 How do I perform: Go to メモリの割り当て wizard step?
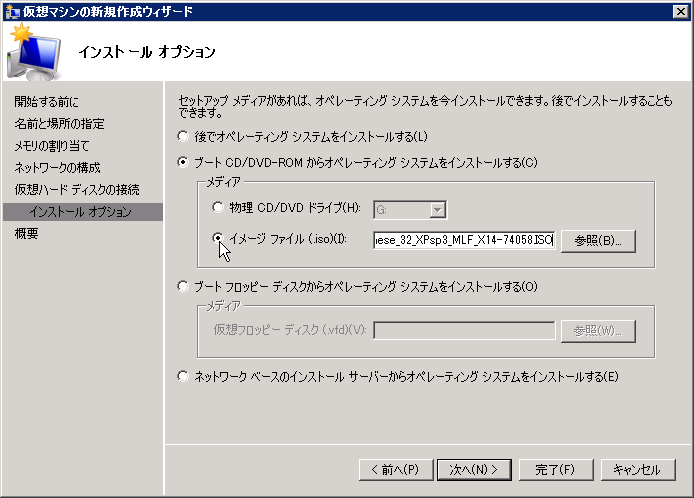(x=52, y=146)
